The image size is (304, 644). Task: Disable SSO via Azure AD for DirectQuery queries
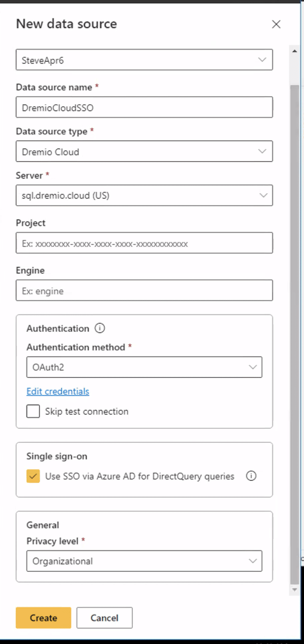point(33,476)
